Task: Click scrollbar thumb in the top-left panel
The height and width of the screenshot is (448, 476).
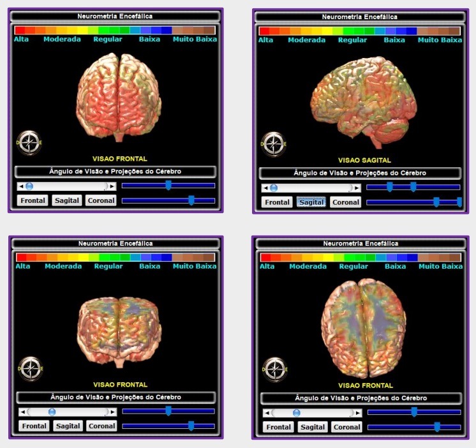Action: (x=29, y=186)
